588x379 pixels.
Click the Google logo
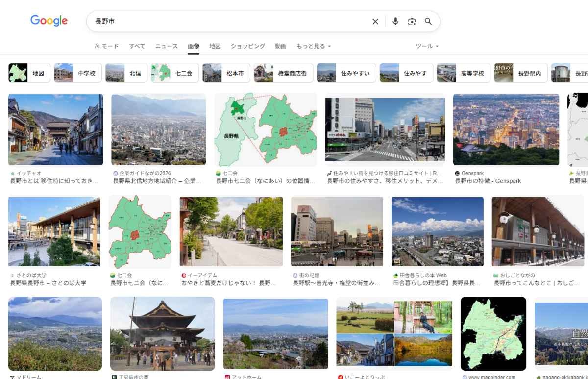point(49,21)
